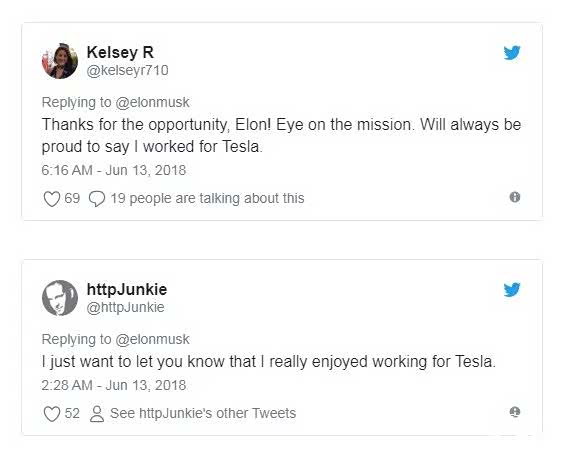Click 19 people are talking about this
Viewport: 562px width, 452px height.
click(x=207, y=198)
